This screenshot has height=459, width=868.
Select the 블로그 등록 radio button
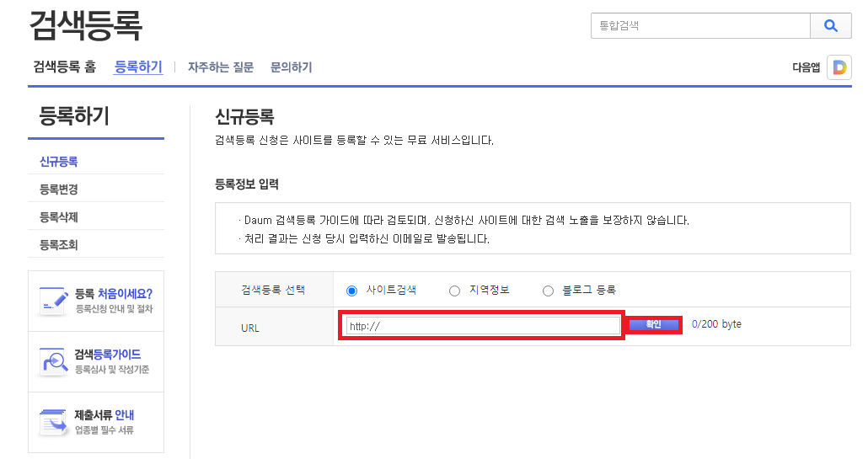[x=548, y=291]
